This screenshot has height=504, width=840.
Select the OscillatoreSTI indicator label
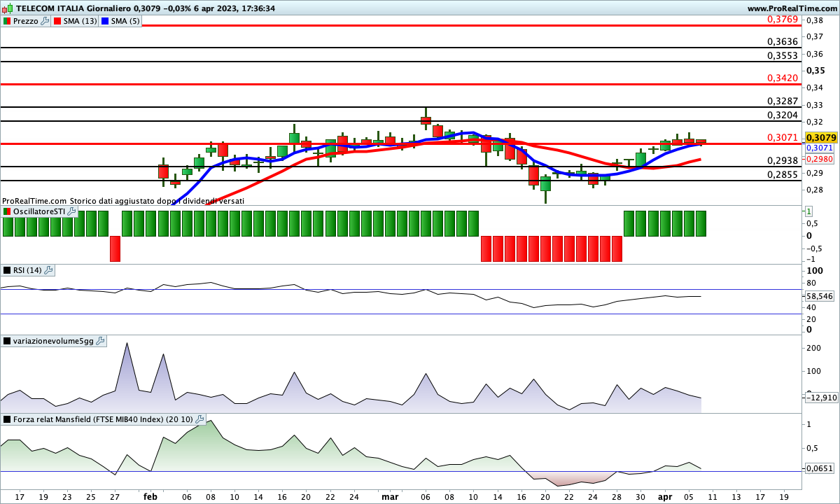(38, 211)
